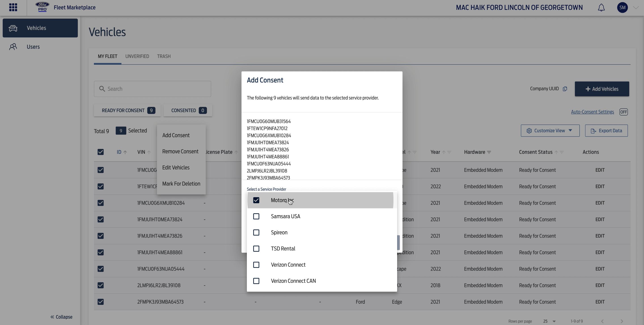Open the Consent Status filter icon
Screen dimensions: 644x325
[561, 152]
